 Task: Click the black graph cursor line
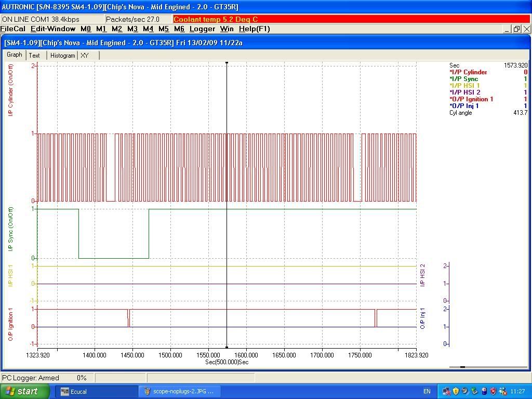click(x=227, y=205)
